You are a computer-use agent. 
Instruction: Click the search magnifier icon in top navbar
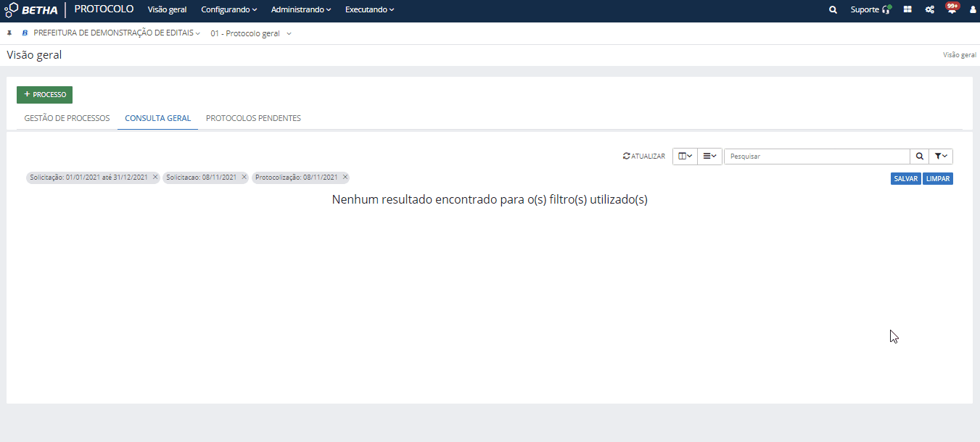[x=833, y=10]
